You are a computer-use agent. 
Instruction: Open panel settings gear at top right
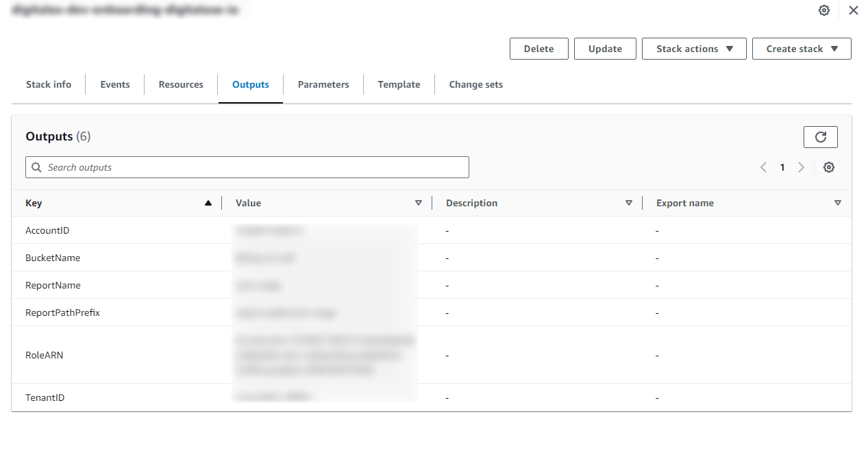coord(824,10)
